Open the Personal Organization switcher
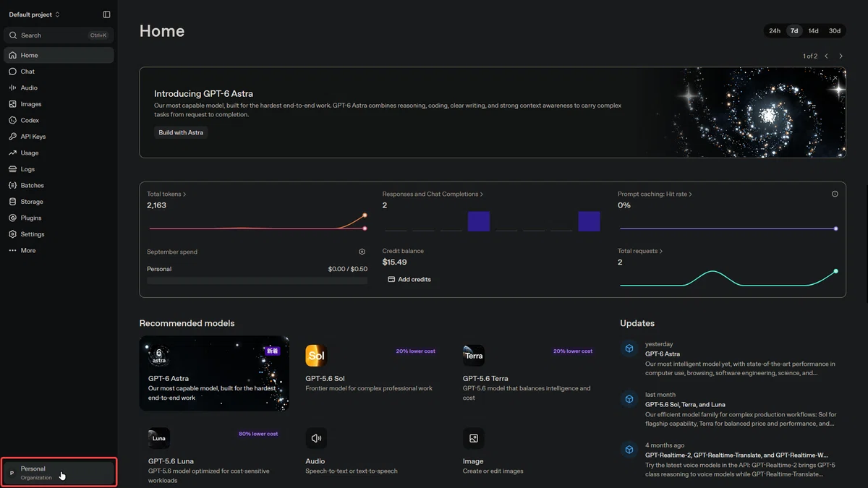 59,473
